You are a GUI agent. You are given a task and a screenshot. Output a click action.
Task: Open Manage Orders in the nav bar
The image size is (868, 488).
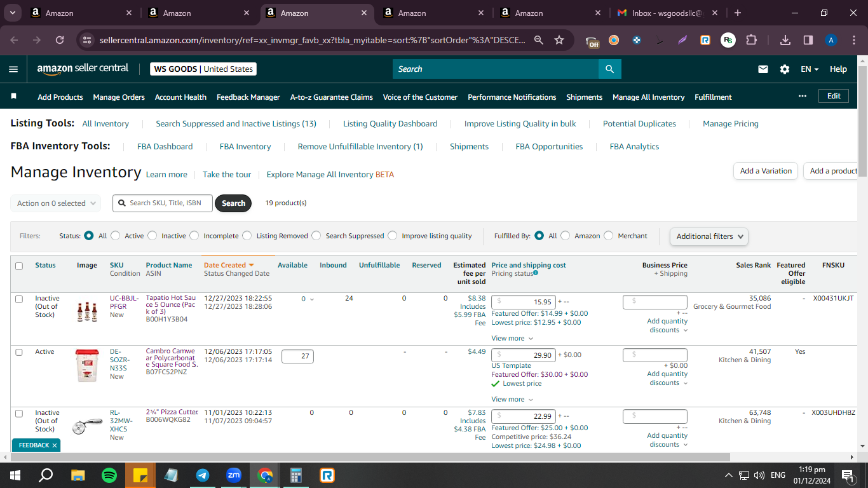tap(119, 97)
